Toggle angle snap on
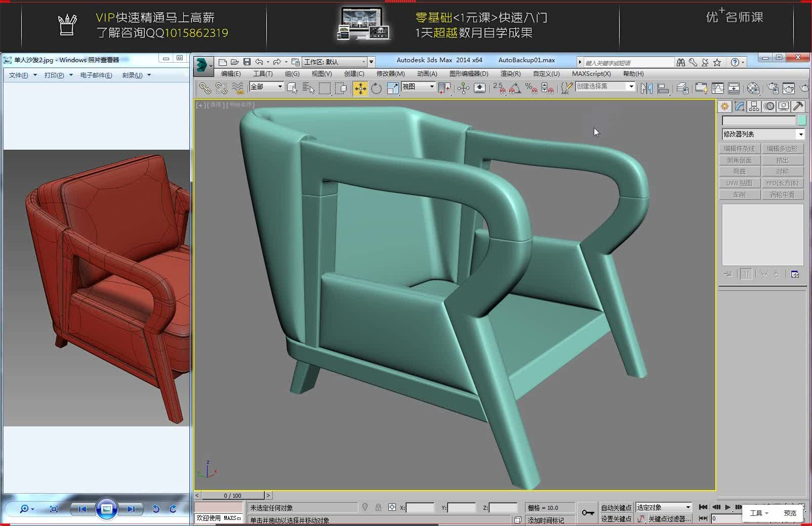 click(x=514, y=89)
